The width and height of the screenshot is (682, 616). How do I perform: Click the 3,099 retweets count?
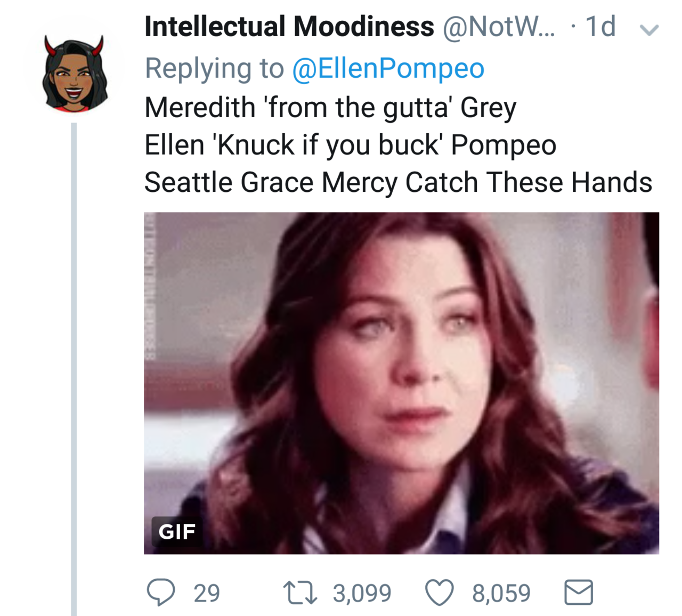tap(362, 593)
